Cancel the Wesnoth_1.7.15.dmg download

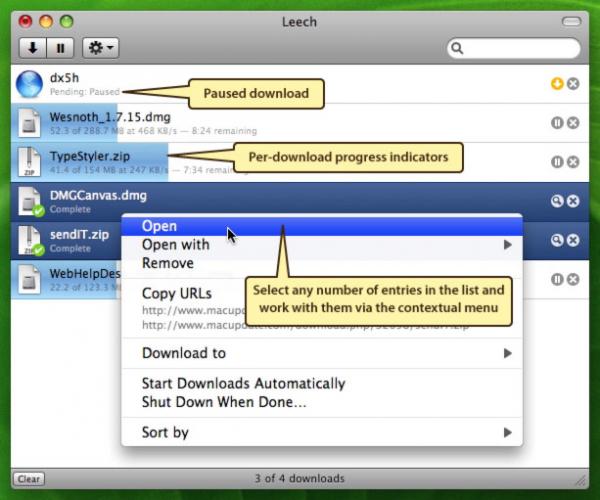tap(573, 123)
